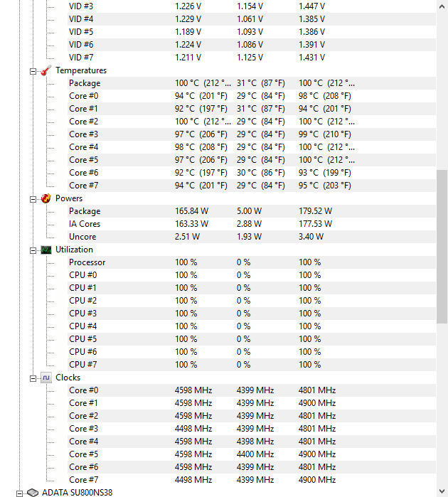Collapse the Utilization tree node
Screen dimensions: 448x497
click(x=33, y=250)
